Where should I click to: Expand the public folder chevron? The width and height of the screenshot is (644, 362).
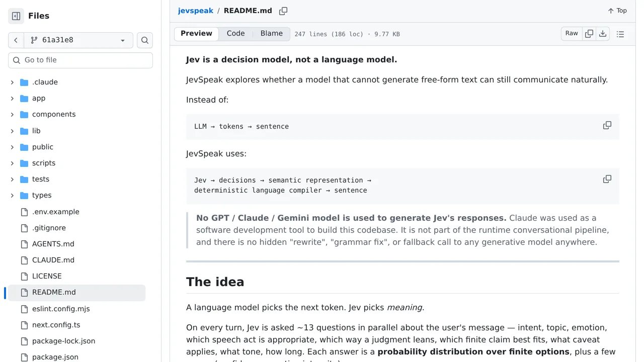(12, 147)
